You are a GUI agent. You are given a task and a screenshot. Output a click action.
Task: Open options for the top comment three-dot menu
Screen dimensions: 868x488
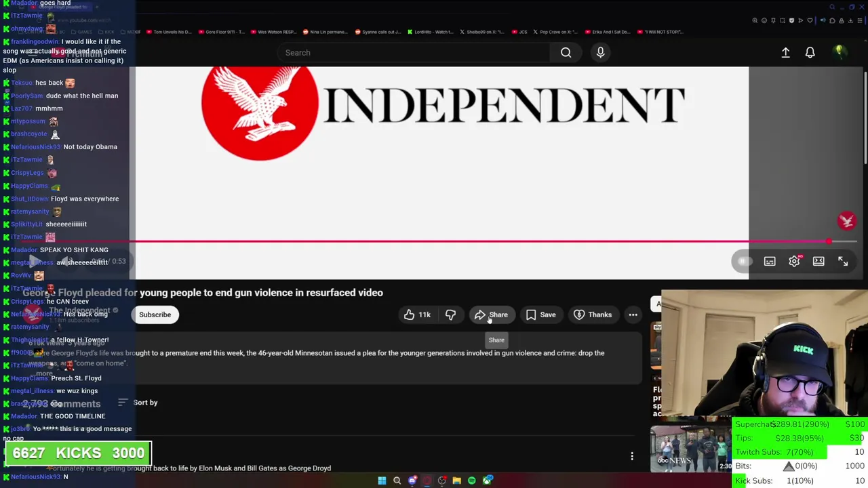pos(632,456)
